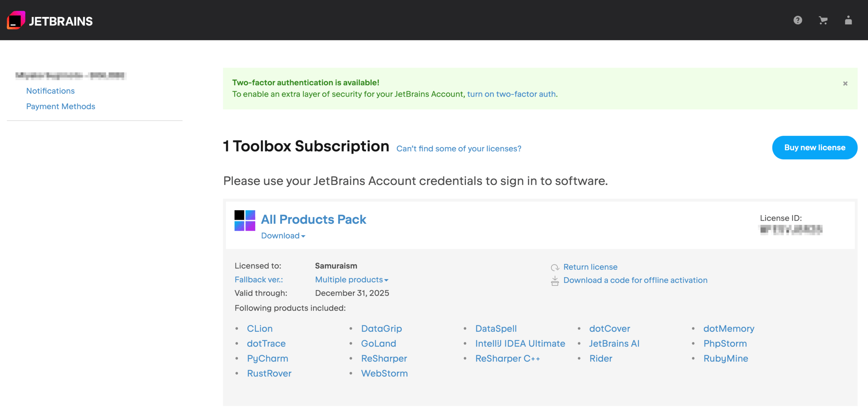Open the PyCharm product link
The image size is (868, 413).
click(x=268, y=358)
